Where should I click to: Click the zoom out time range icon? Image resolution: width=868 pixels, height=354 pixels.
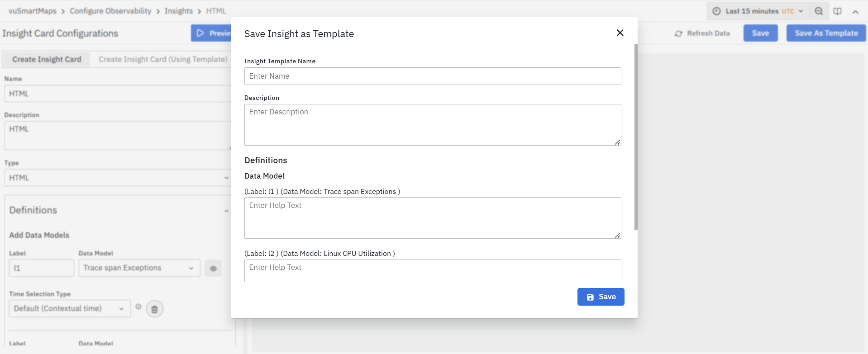click(819, 11)
